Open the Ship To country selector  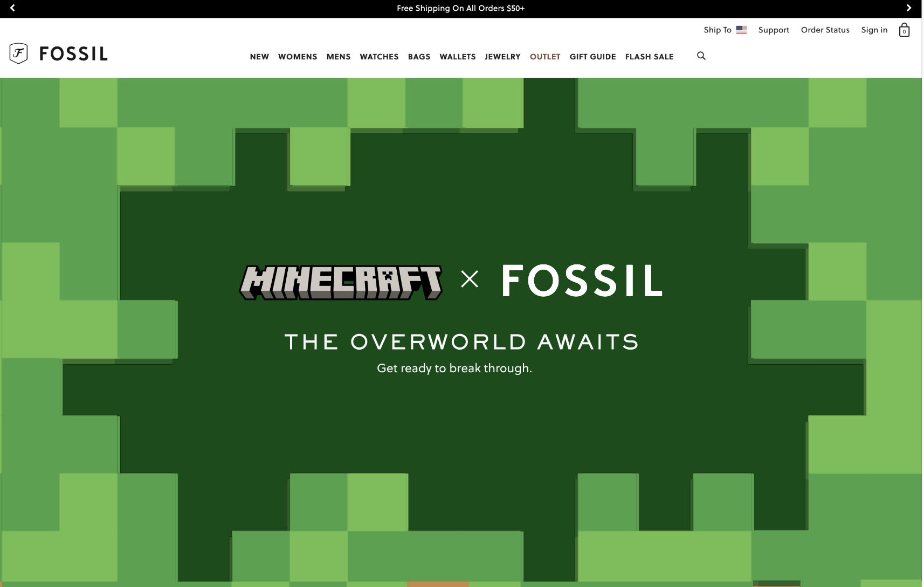click(x=725, y=30)
